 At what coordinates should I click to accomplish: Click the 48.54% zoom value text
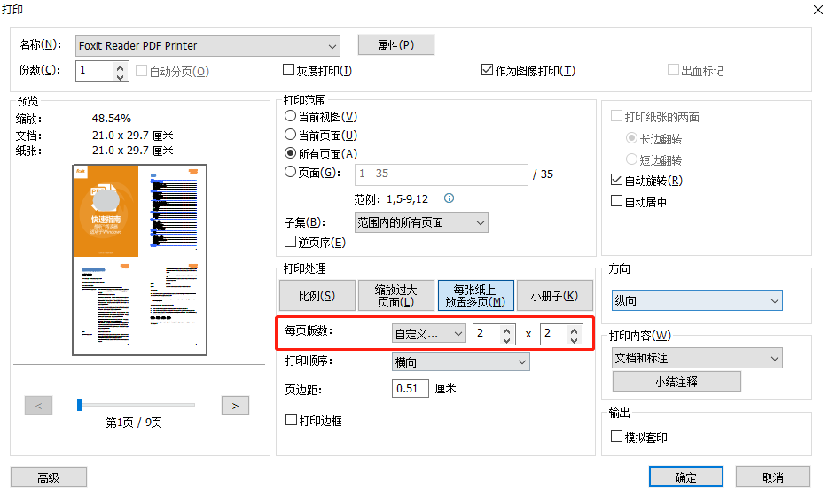click(112, 119)
